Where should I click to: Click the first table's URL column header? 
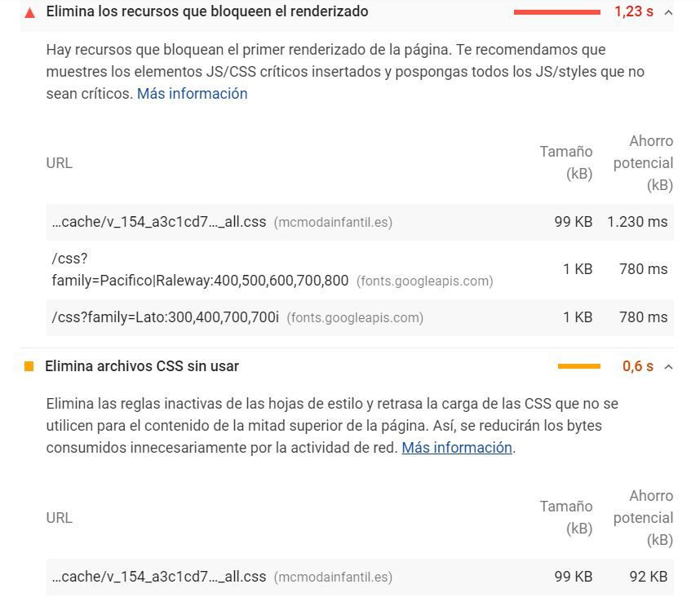[x=60, y=163]
